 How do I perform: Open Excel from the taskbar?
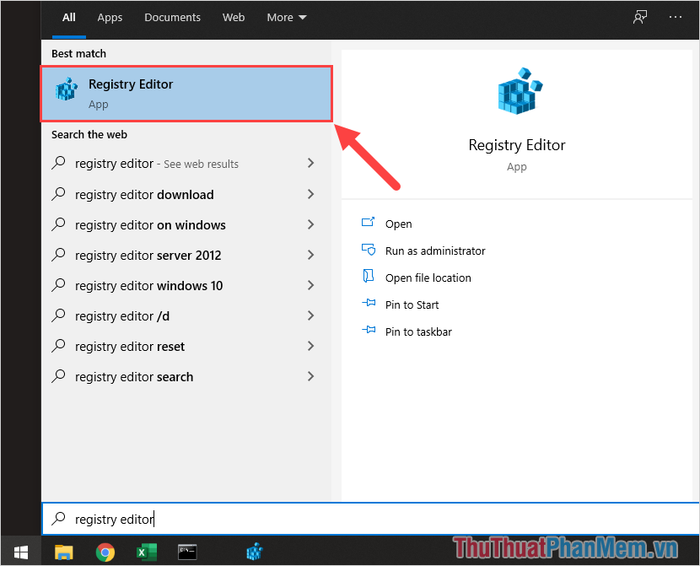(x=146, y=552)
